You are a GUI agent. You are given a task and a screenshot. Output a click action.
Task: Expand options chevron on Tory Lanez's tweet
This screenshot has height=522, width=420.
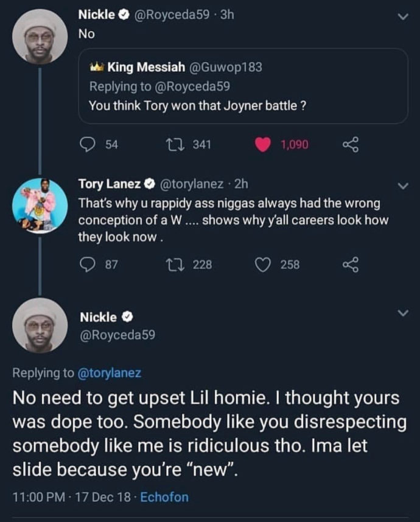click(403, 186)
